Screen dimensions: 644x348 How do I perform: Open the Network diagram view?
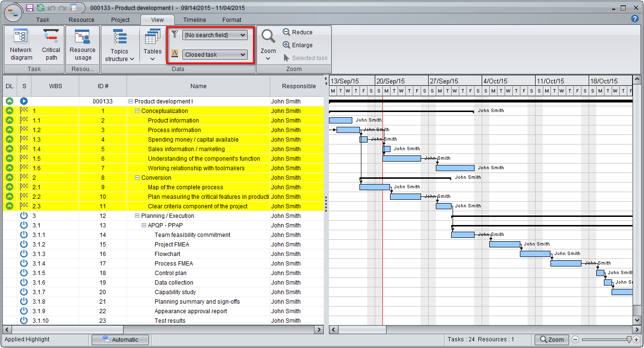tap(21, 45)
